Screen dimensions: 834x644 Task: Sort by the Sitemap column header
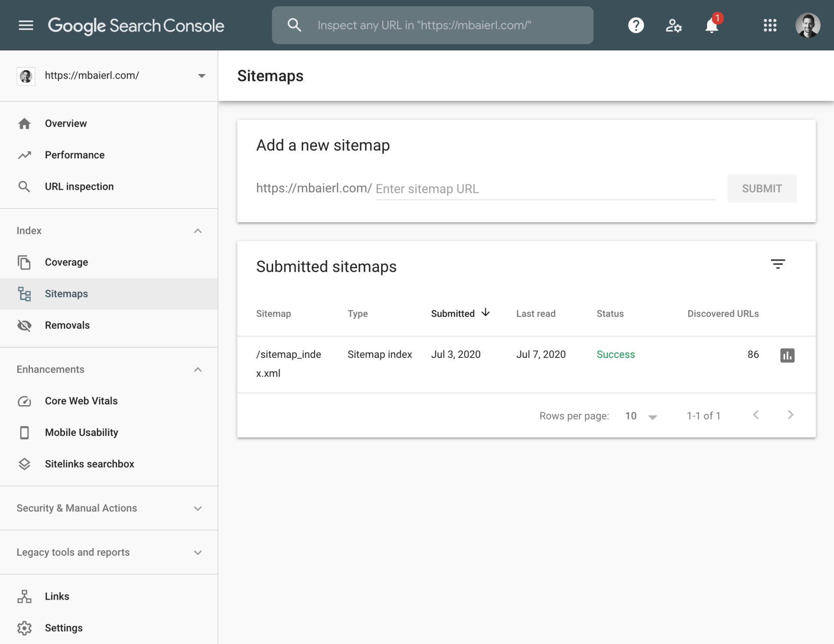pyautogui.click(x=273, y=314)
